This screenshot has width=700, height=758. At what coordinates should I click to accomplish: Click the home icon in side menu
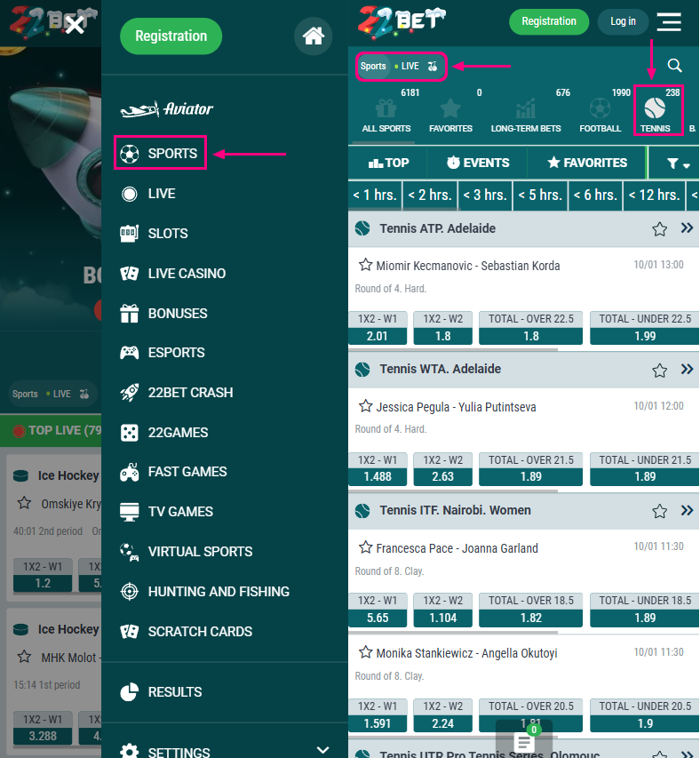[313, 36]
